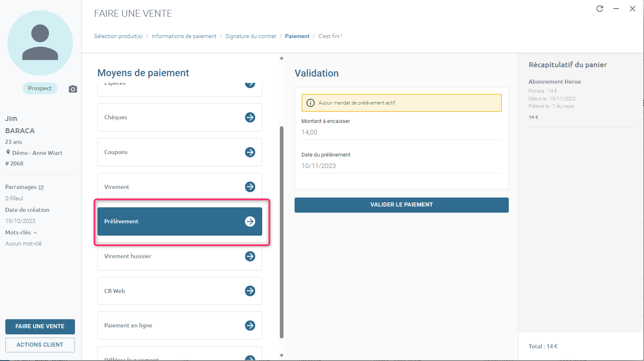Click the Début le : 10/11/2023 line
The height and width of the screenshot is (361, 644).
(x=552, y=99)
